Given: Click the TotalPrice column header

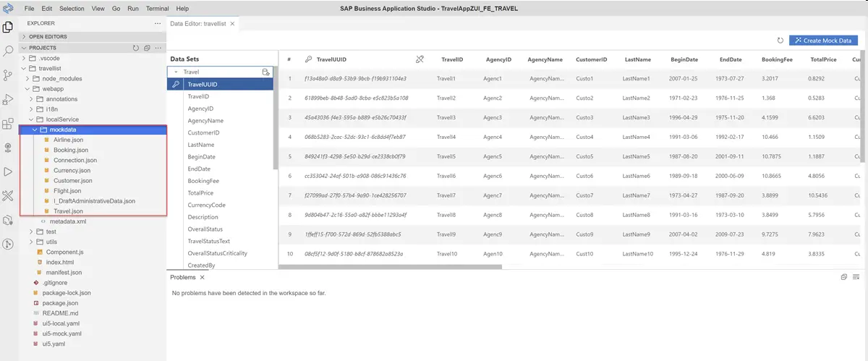Looking at the screenshot, I should [x=823, y=59].
